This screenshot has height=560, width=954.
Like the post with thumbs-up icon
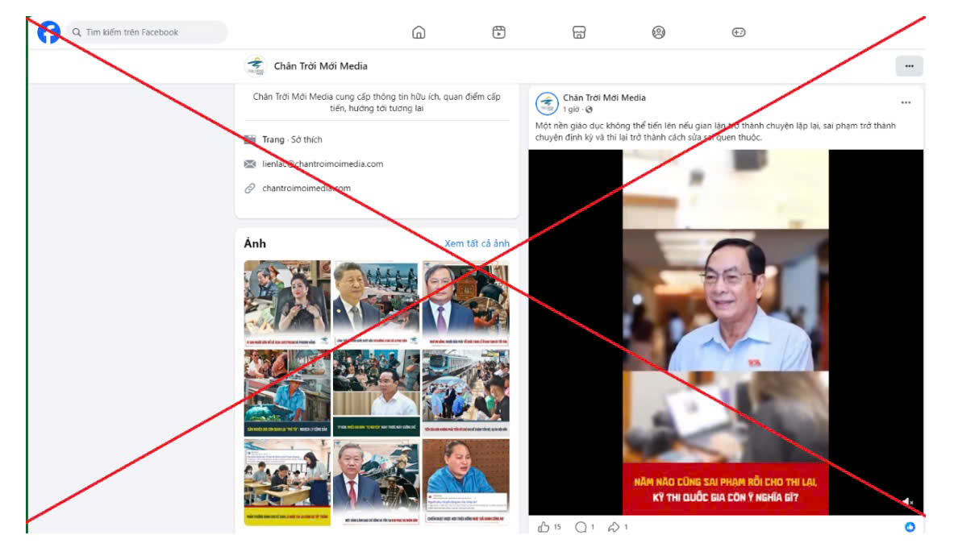tap(544, 527)
